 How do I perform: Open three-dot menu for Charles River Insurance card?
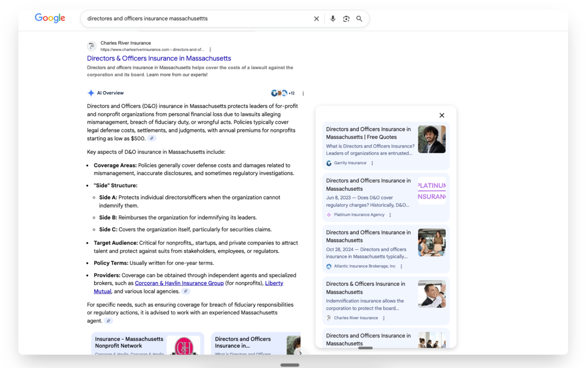tap(383, 318)
